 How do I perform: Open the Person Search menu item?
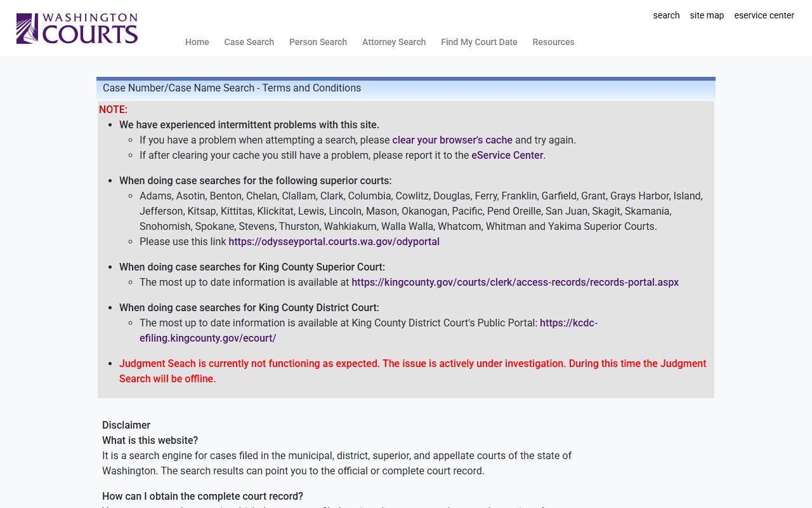click(318, 42)
